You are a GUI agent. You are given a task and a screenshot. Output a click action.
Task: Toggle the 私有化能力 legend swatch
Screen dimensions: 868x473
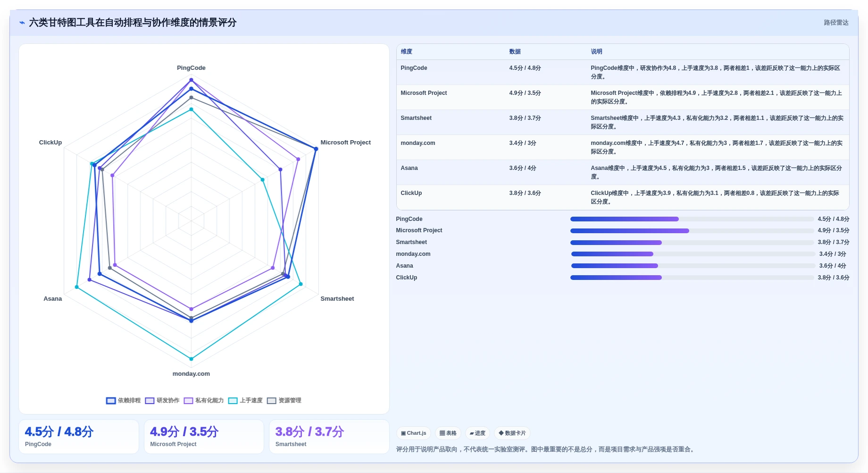coord(188,401)
